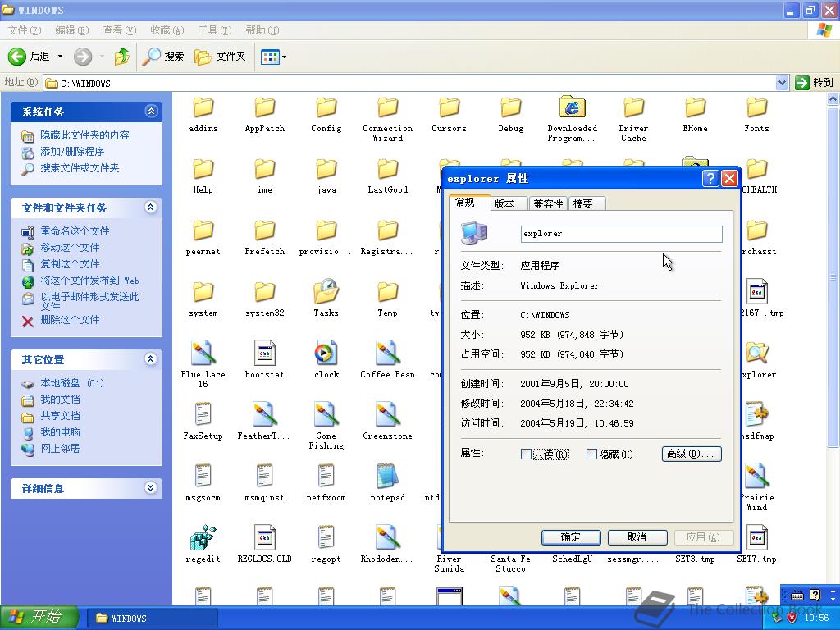Select the Prefetch folder icon
The width and height of the screenshot is (840, 630).
click(x=265, y=231)
